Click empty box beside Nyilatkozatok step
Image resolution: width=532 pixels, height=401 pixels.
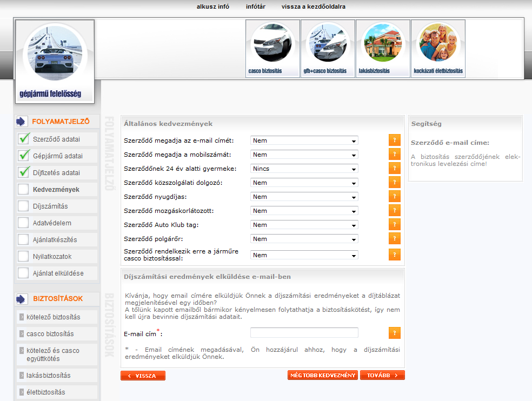(23, 256)
